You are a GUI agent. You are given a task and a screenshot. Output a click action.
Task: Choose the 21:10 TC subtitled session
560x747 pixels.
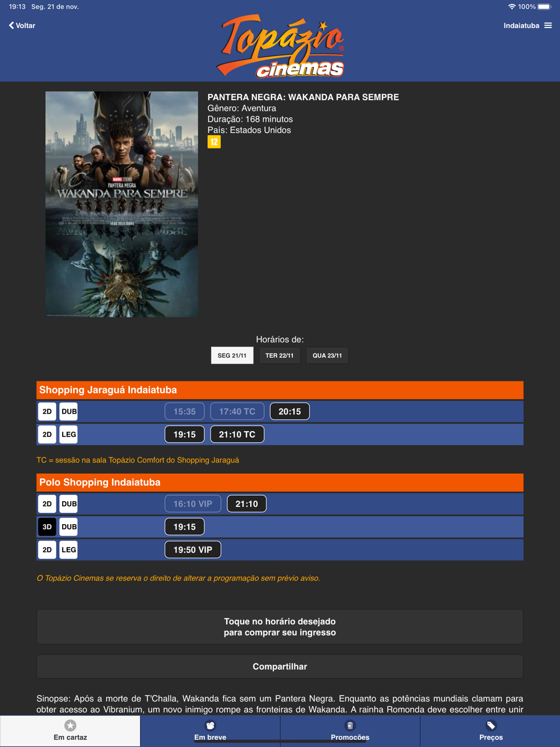[237, 435]
